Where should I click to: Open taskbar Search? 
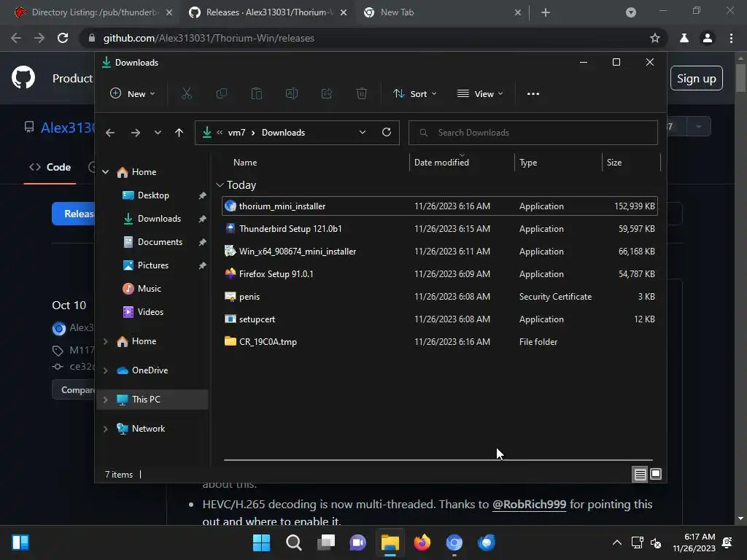(293, 542)
